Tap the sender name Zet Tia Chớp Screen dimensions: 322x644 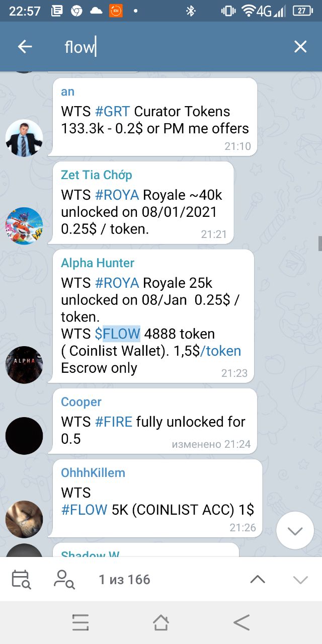[97, 175]
